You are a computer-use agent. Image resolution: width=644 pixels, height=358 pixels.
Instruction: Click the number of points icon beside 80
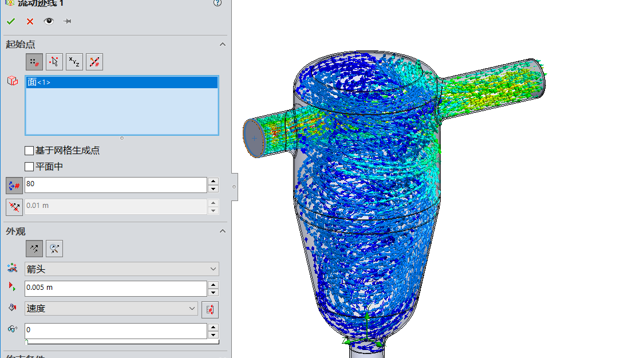point(14,184)
